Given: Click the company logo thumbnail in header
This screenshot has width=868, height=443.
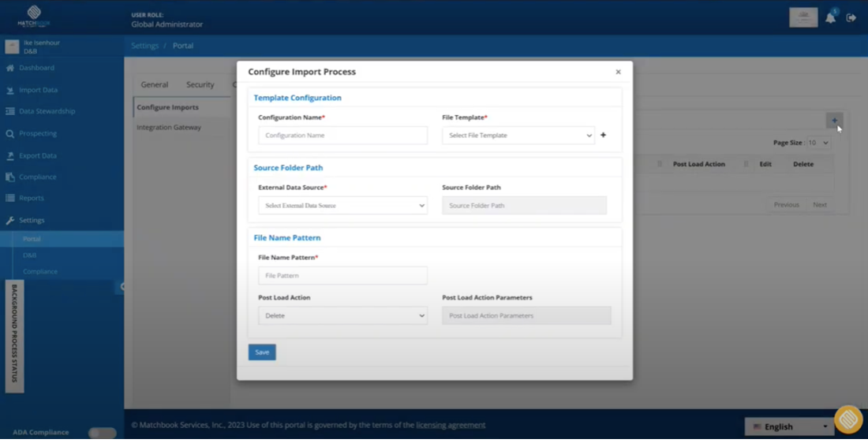Looking at the screenshot, I should 803,17.
